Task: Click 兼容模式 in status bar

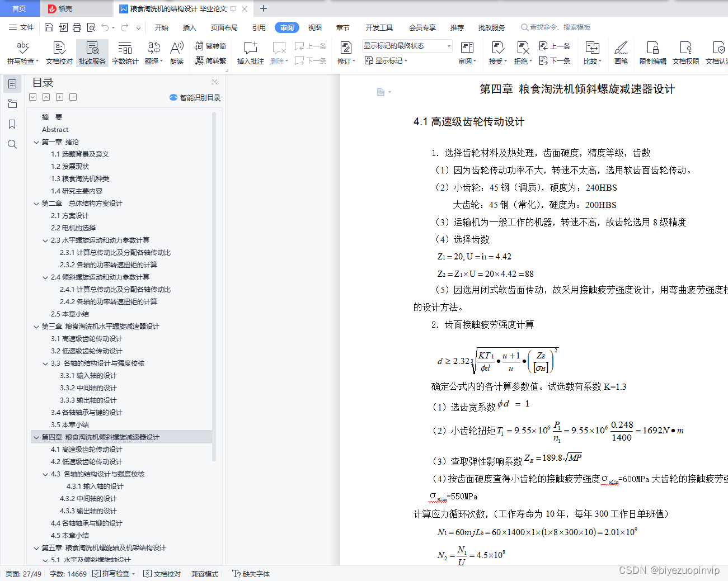Action: tap(205, 574)
